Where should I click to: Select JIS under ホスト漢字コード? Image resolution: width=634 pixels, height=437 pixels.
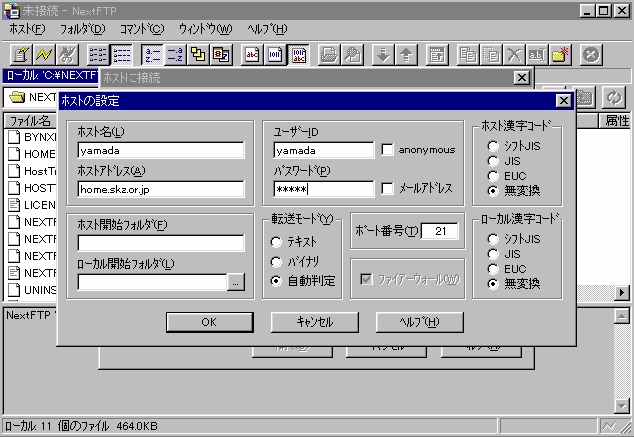493,161
